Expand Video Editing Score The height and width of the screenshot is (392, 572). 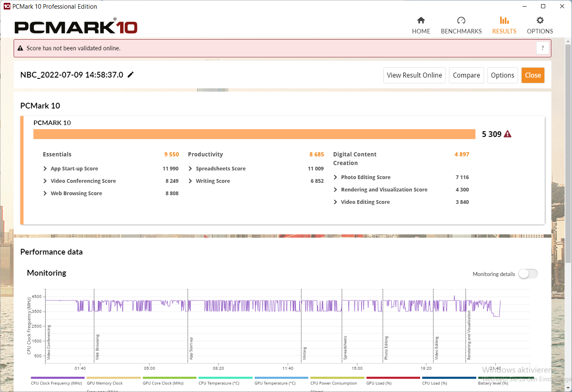point(336,202)
